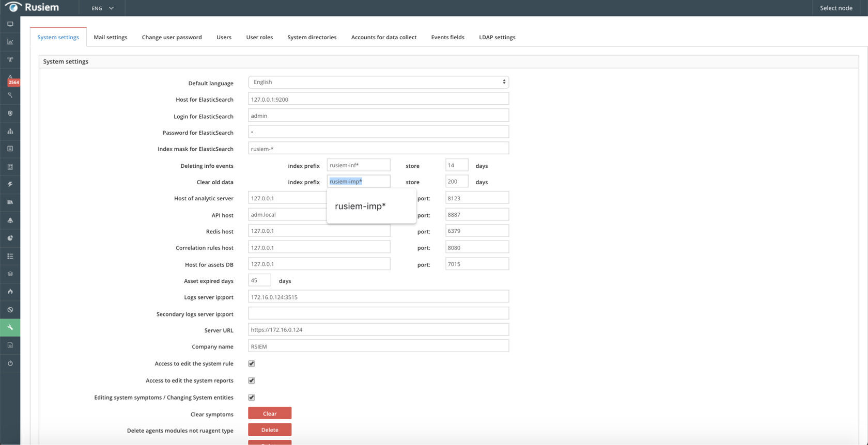868x445 pixels.
Task: Click the Rusiem eye logo
Action: [13, 7]
